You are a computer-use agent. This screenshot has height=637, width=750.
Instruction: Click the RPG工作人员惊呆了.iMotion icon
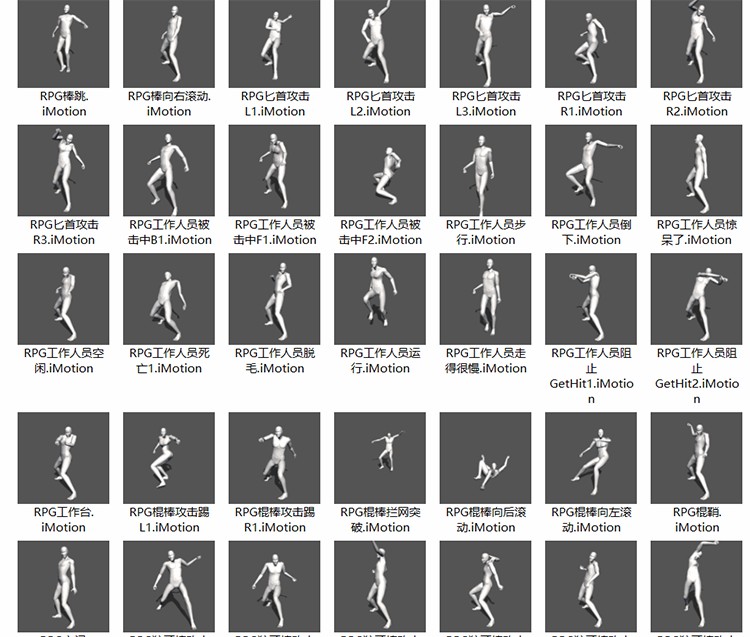(x=696, y=171)
